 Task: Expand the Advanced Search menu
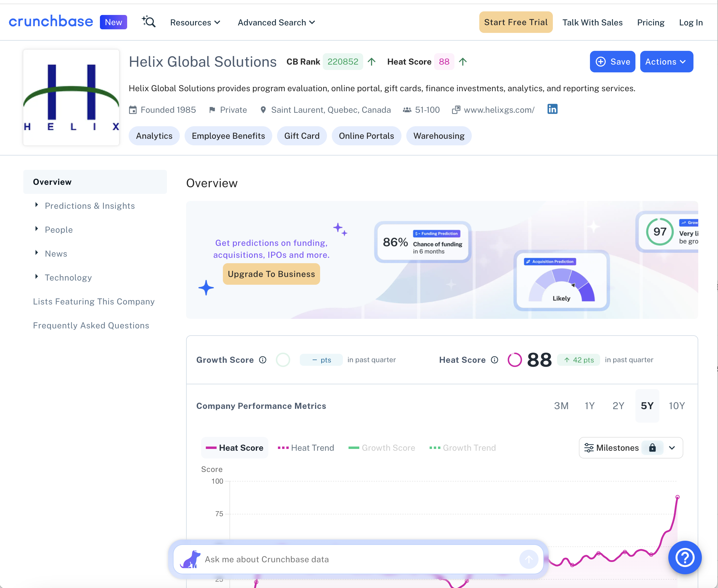(276, 22)
